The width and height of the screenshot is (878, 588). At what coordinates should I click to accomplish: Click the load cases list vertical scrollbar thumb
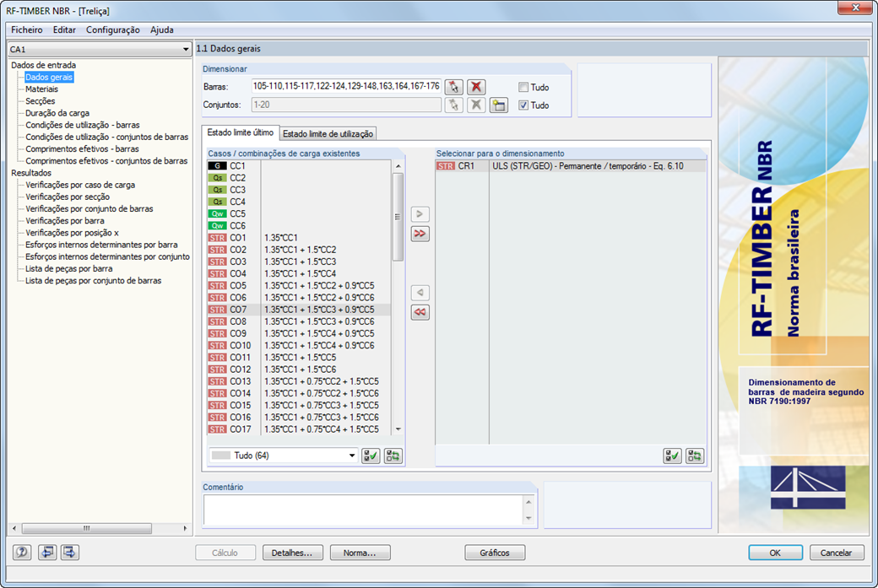398,217
